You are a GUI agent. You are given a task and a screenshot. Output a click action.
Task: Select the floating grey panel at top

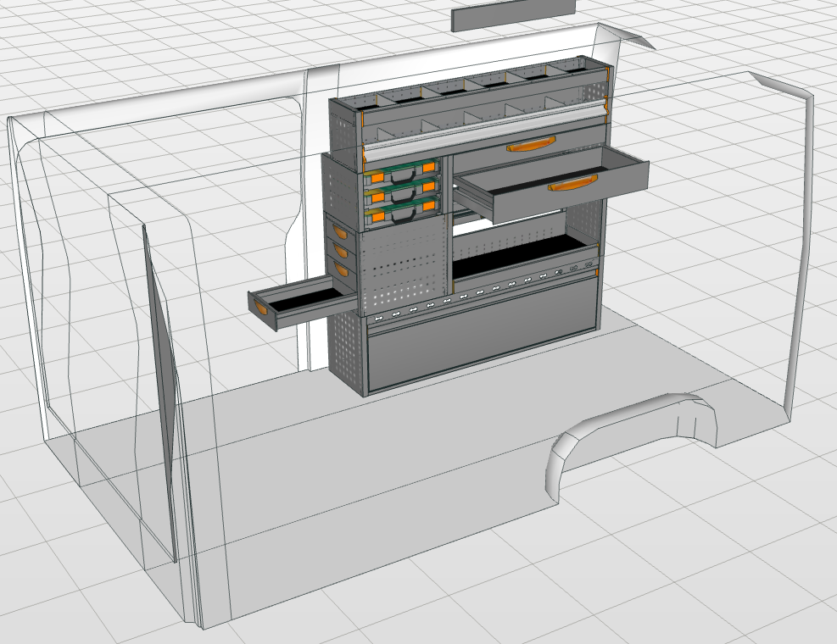pyautogui.click(x=514, y=14)
